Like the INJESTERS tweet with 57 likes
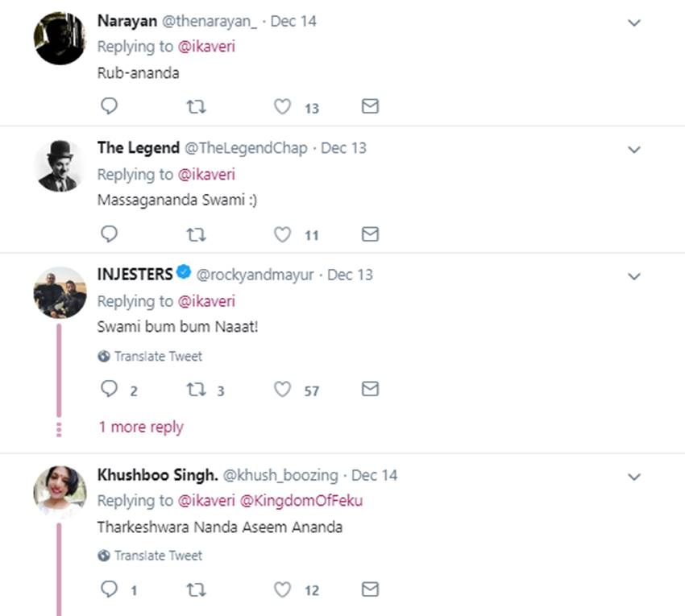Image resolution: width=685 pixels, height=616 pixels. [x=282, y=390]
